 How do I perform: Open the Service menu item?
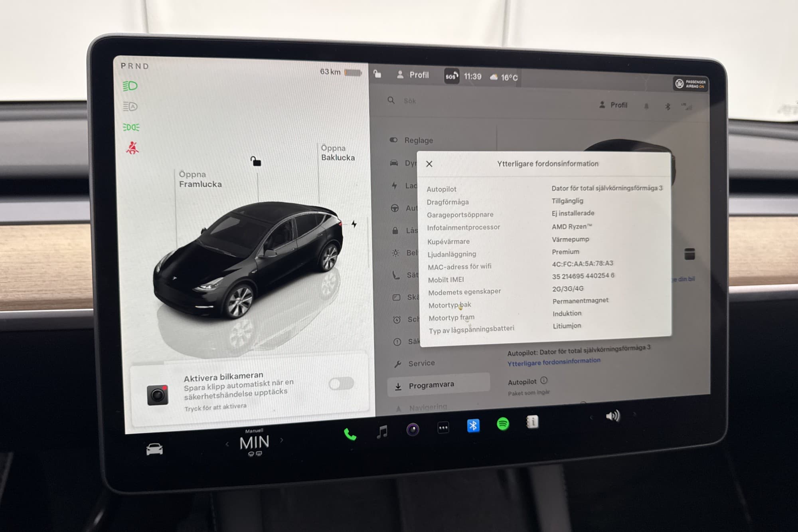(x=421, y=364)
